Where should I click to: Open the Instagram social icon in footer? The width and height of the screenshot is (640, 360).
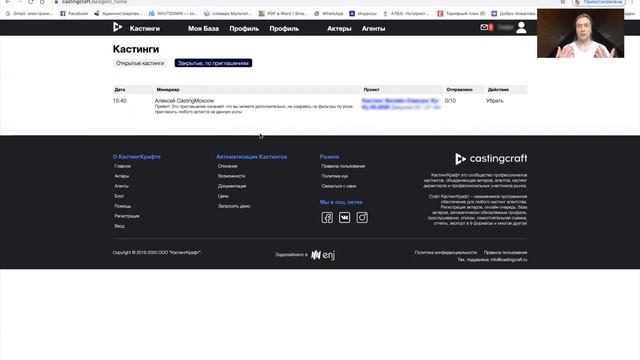[362, 218]
